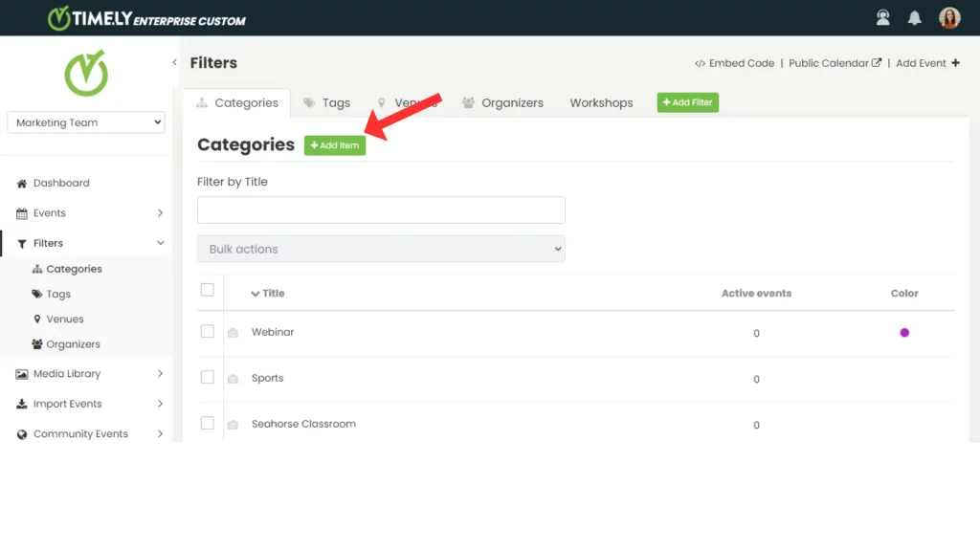
Task: Switch to the Organizers tab
Action: [x=503, y=103]
